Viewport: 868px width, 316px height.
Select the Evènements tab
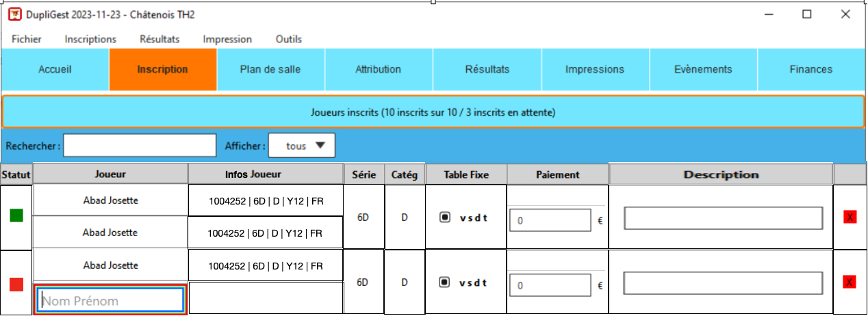point(702,69)
